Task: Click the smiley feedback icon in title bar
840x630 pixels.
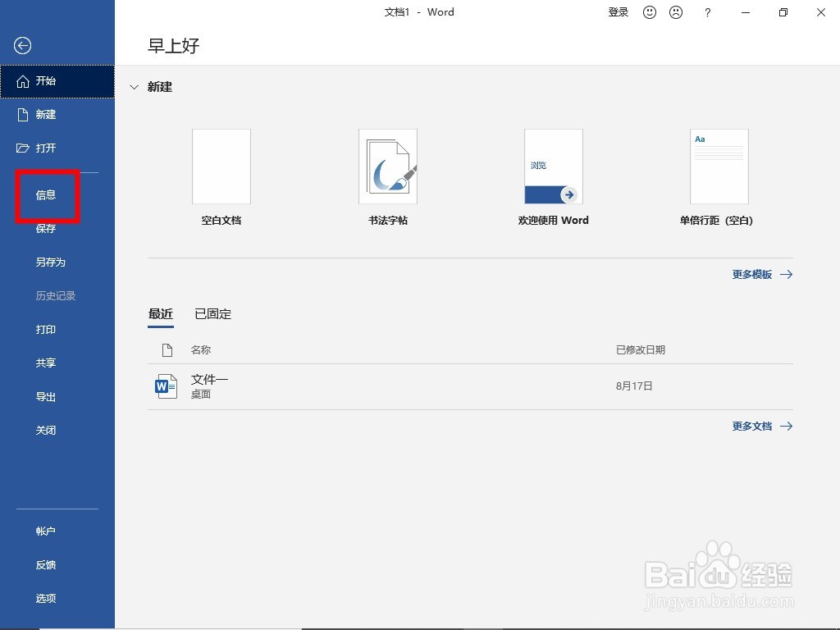Action: click(650, 12)
